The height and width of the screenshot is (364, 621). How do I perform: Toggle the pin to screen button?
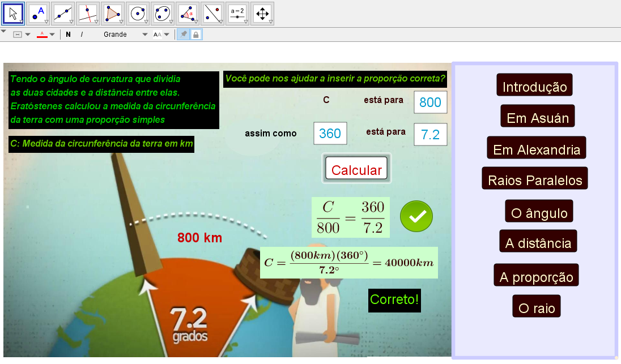point(184,35)
